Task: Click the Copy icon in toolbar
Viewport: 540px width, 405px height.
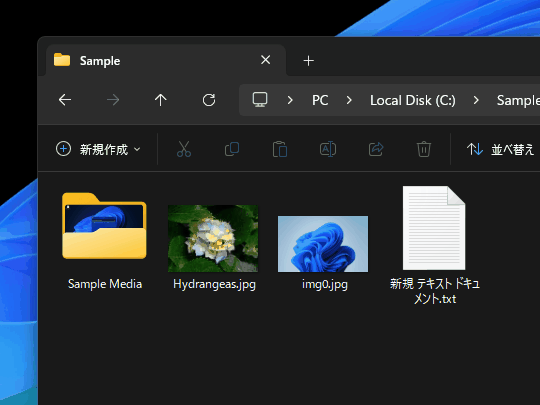Action: (232, 149)
